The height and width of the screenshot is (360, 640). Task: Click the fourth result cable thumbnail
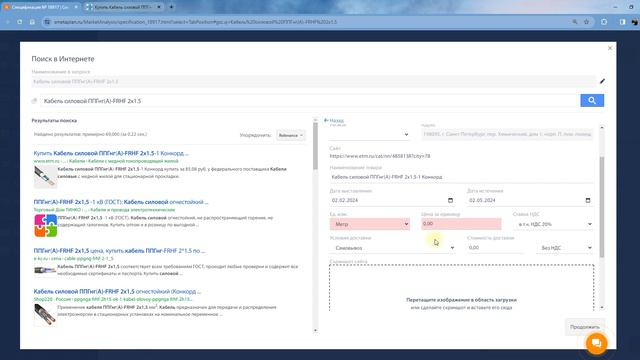[45, 315]
